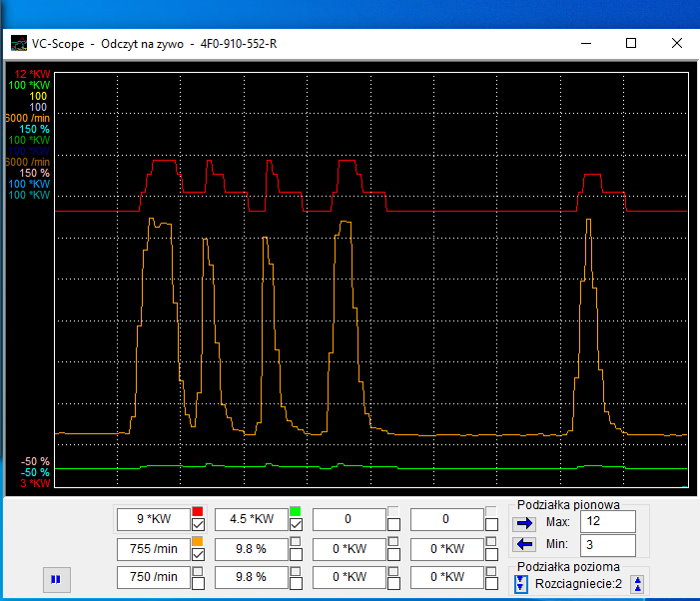
Task: Click the 750 /min value box
Action: point(153,577)
